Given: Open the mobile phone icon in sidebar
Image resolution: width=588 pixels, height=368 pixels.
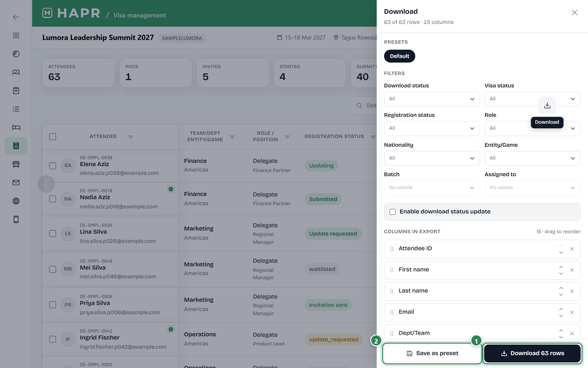Looking at the screenshot, I should 16,219.
